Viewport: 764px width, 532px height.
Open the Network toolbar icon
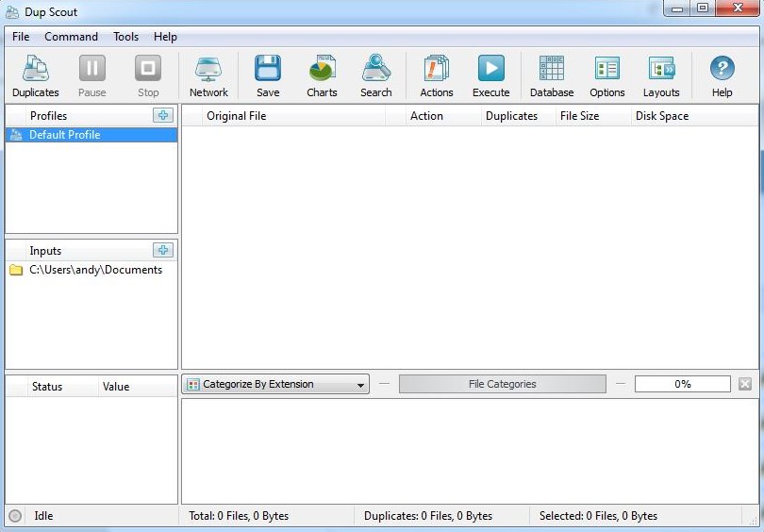(208, 75)
